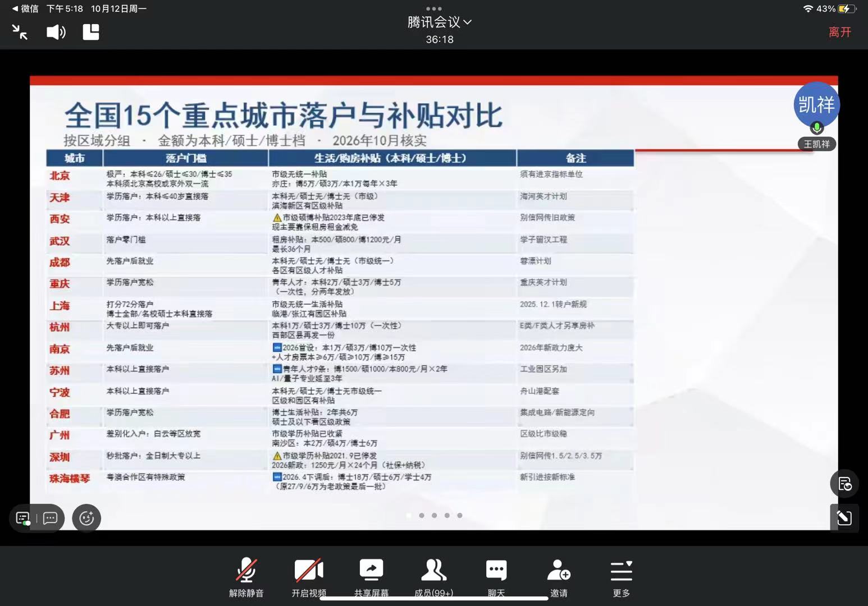
Task: Turn on camera with 开启视频
Action: [x=309, y=577]
